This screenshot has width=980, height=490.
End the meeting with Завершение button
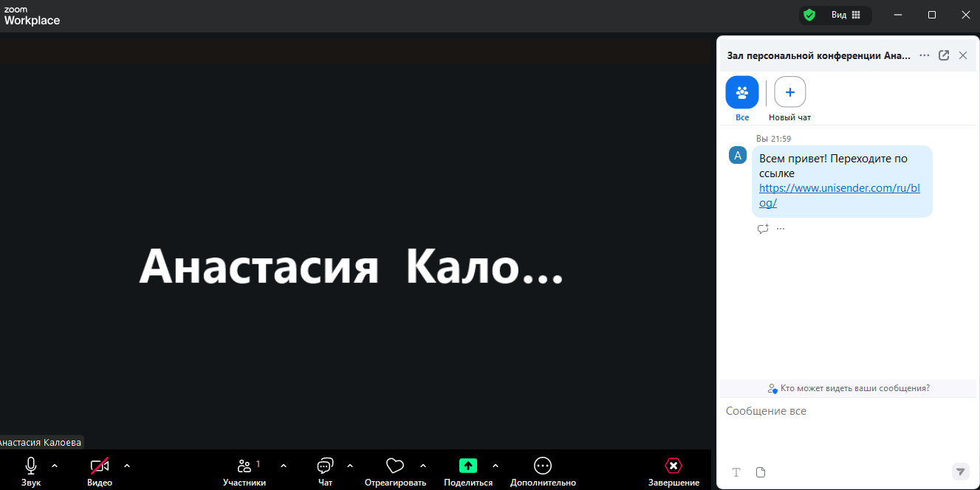tap(674, 471)
